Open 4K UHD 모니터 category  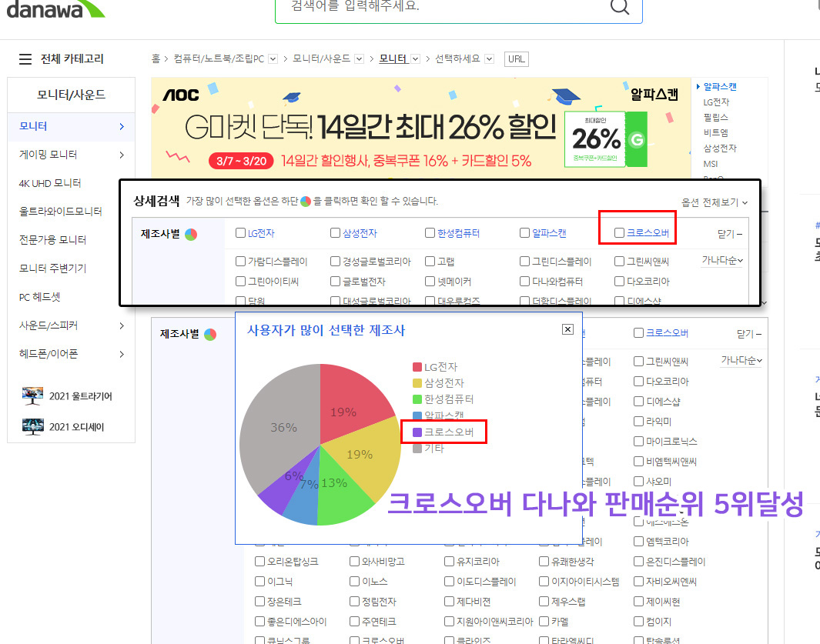coord(50,183)
